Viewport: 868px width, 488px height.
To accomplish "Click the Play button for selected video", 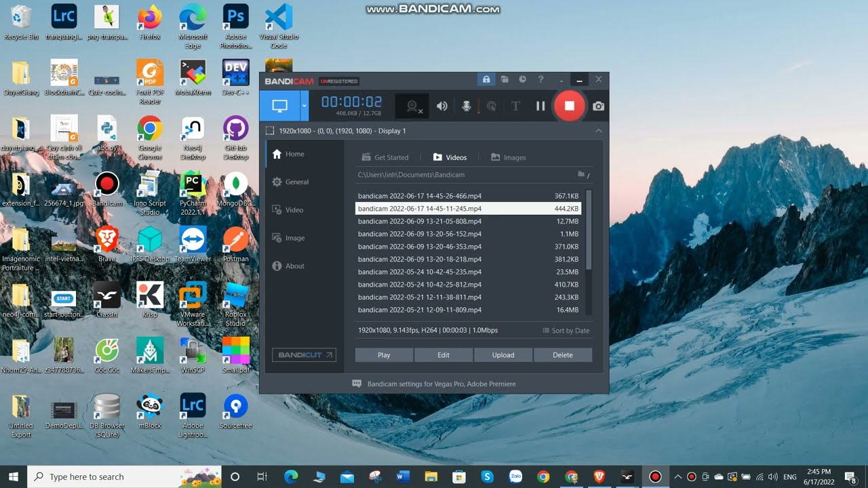I will (x=384, y=355).
